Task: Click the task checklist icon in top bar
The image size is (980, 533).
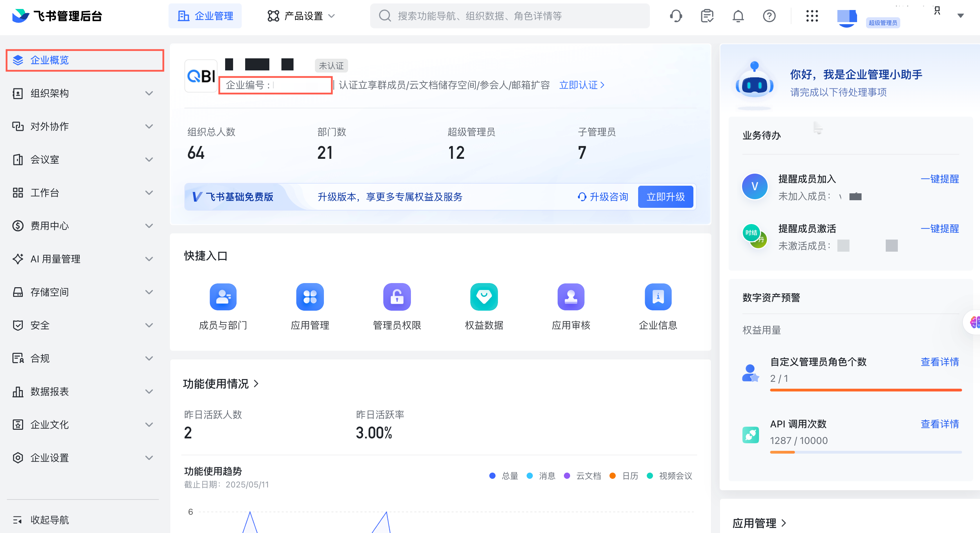Action: [707, 16]
